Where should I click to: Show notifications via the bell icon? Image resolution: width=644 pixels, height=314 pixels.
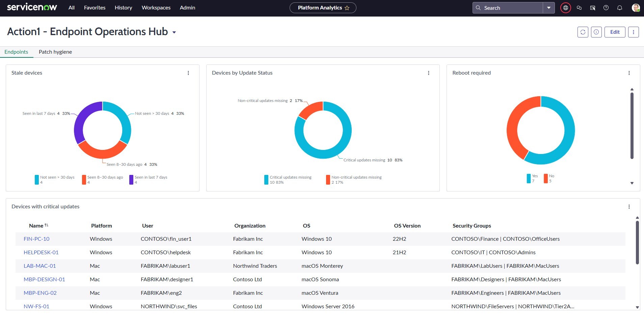point(620,8)
